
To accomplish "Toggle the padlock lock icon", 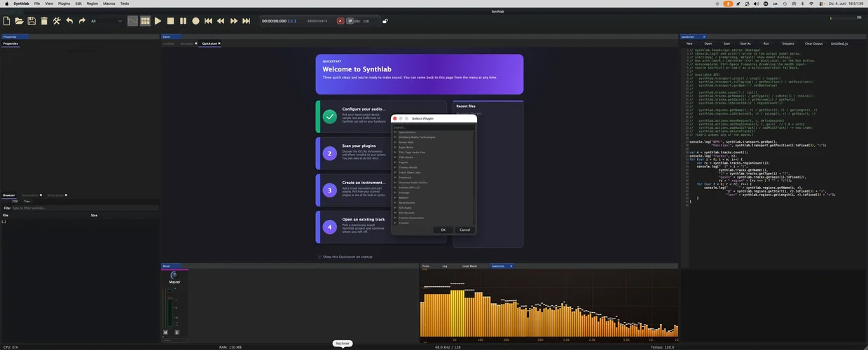I will (x=385, y=21).
